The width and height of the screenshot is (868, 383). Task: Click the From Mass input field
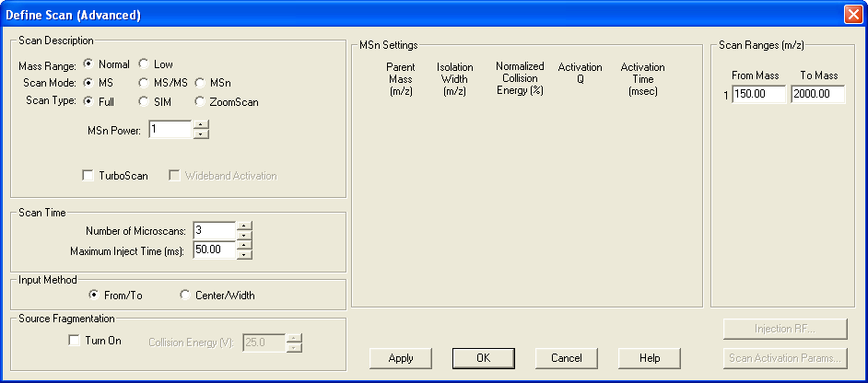point(758,95)
